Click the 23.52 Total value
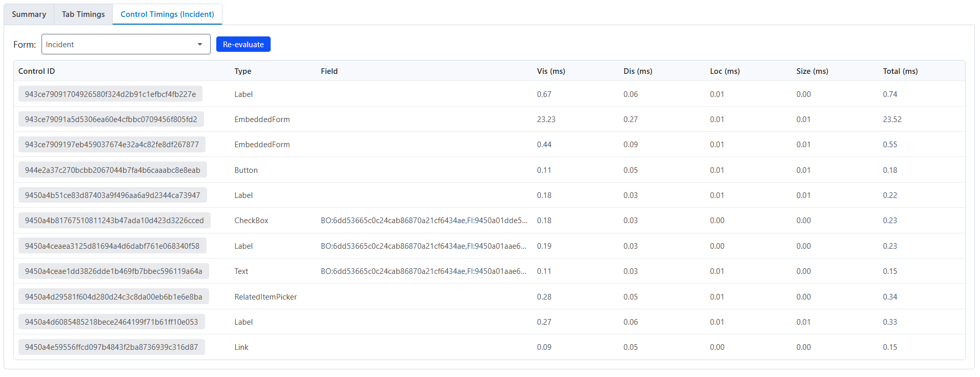Image resolution: width=980 pixels, height=377 pixels. point(892,120)
